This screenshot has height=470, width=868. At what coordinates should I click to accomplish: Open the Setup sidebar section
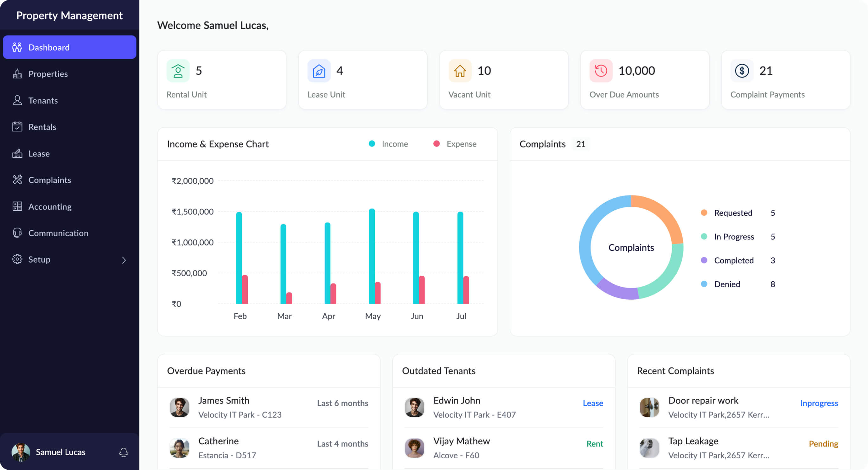point(39,259)
